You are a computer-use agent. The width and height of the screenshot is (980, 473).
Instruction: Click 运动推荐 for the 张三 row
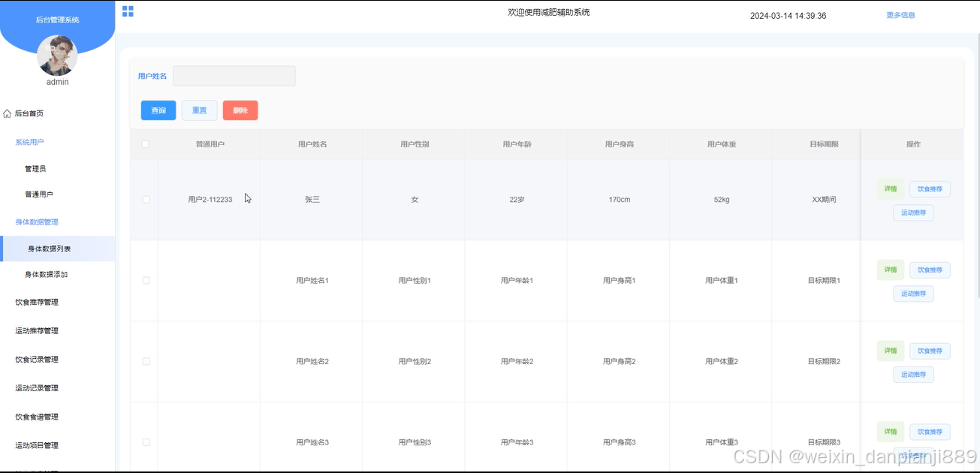[913, 212]
